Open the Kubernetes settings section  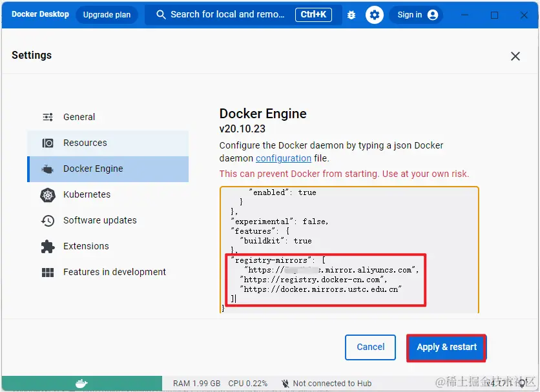pos(108,194)
